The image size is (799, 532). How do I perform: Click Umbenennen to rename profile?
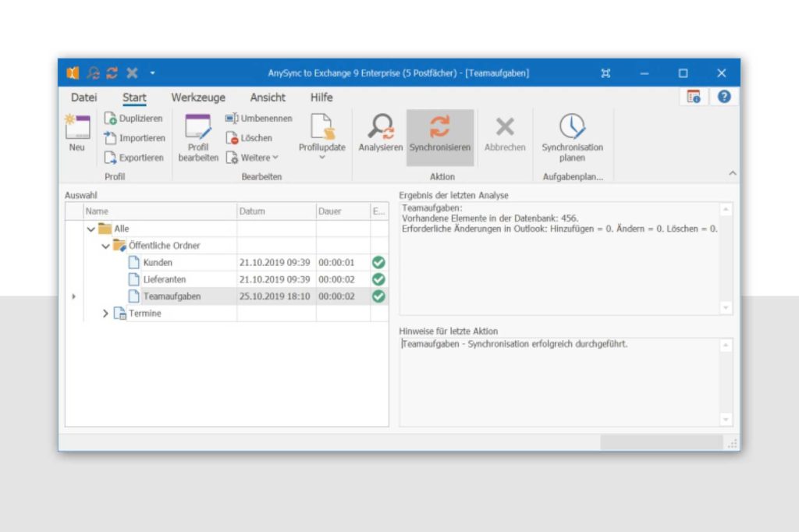259,119
